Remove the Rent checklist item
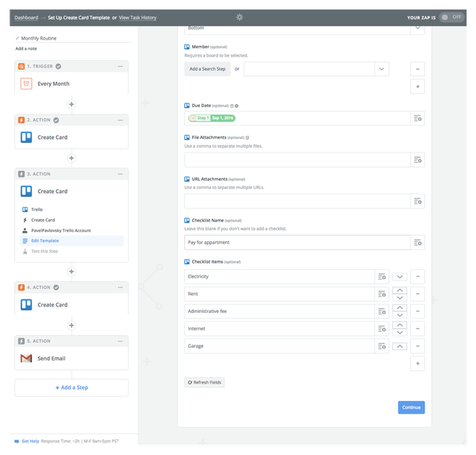476x455 pixels. tap(417, 294)
